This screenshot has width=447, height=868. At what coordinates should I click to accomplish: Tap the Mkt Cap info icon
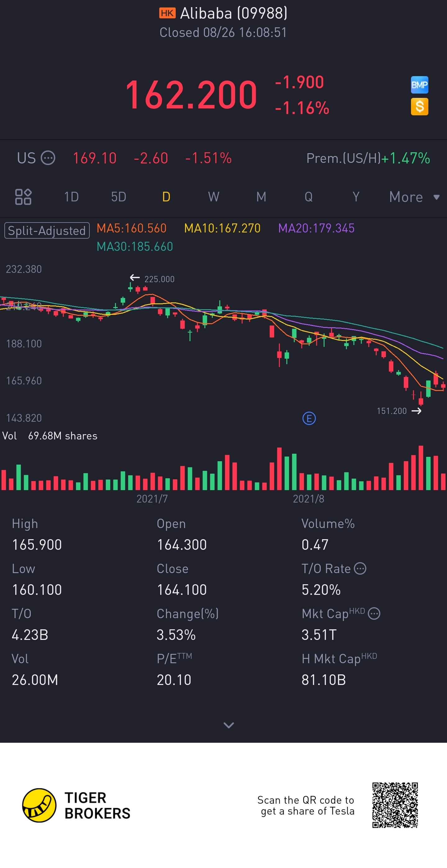pyautogui.click(x=374, y=613)
